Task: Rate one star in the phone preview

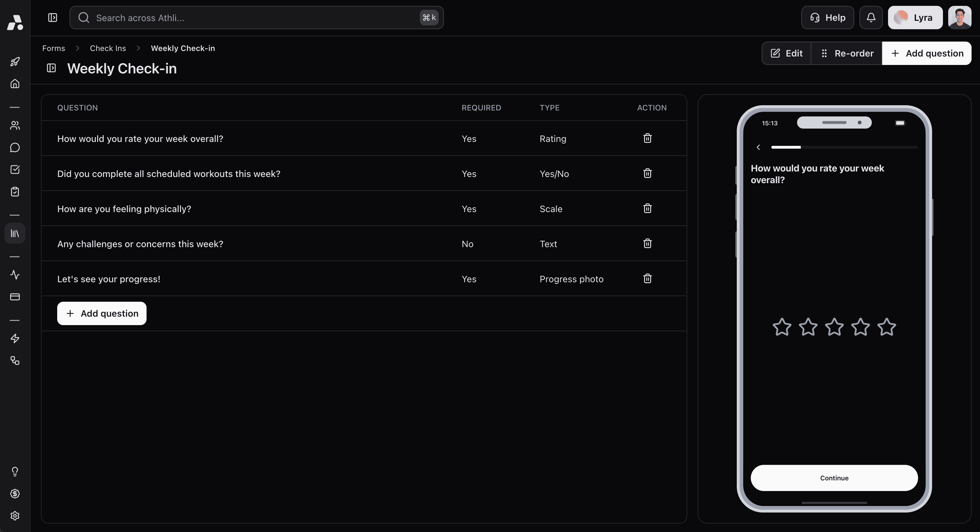Action: click(x=781, y=327)
